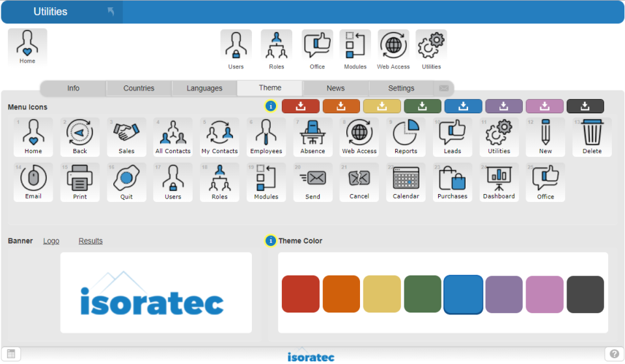
Task: Switch to the Countries tab
Action: coord(139,88)
